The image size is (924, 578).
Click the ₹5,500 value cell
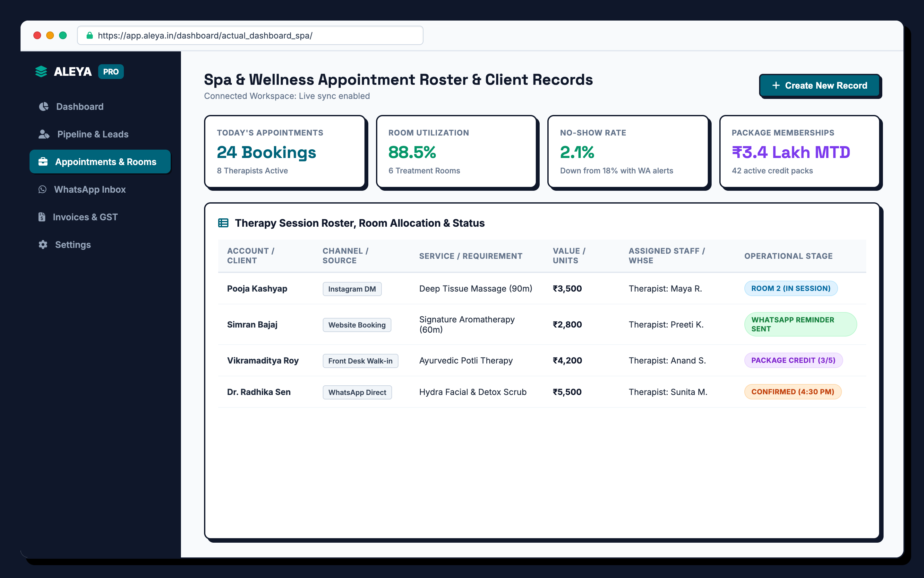tap(567, 392)
